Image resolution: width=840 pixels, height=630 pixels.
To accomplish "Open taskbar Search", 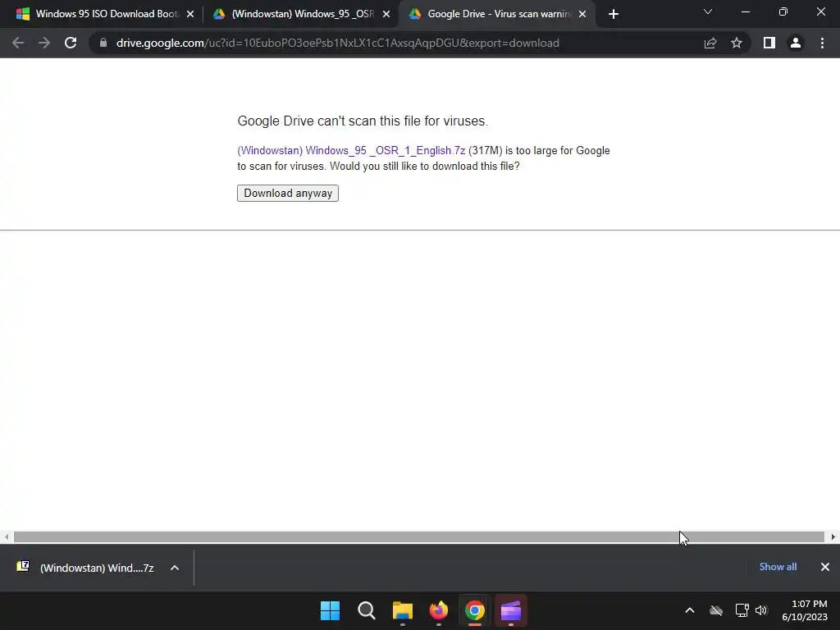I will tap(367, 610).
